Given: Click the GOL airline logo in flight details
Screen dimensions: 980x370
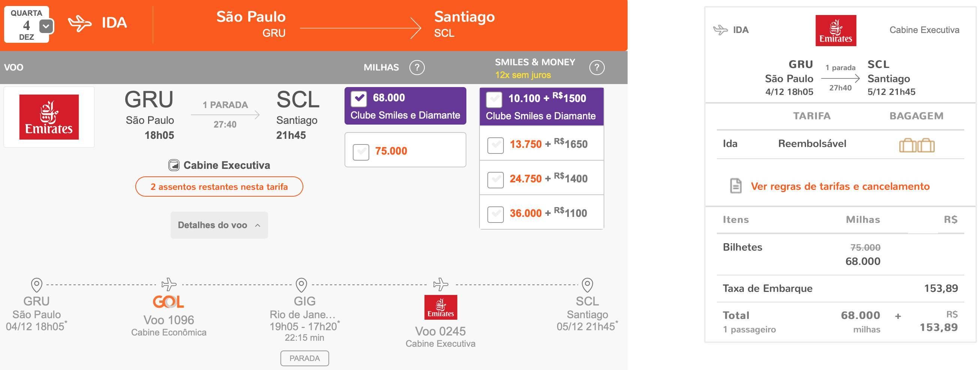Looking at the screenshot, I should [x=168, y=302].
